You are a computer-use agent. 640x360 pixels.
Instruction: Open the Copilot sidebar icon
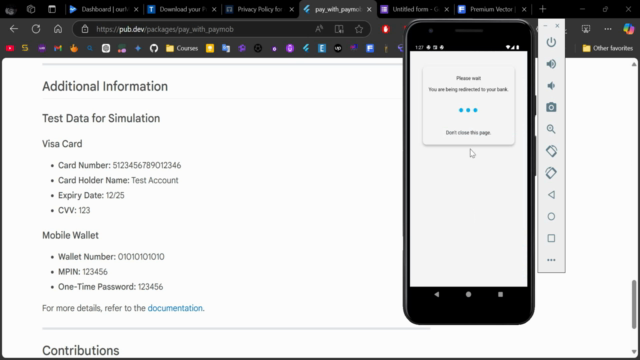[x=629, y=29]
